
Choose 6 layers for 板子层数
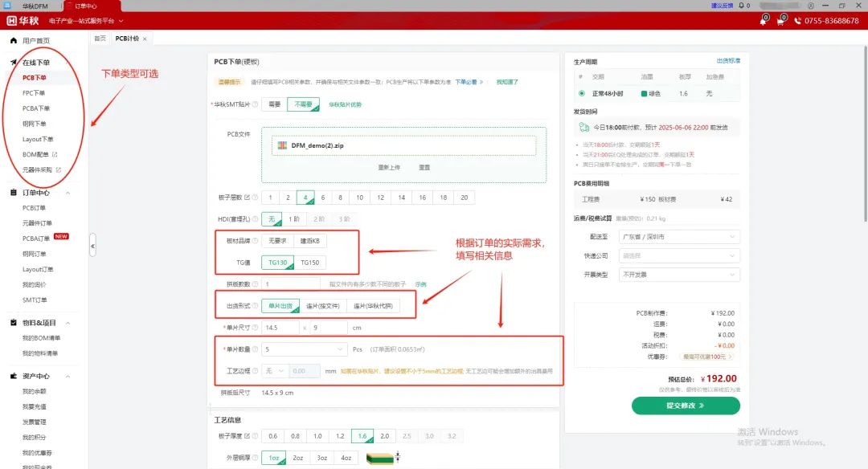pos(323,198)
